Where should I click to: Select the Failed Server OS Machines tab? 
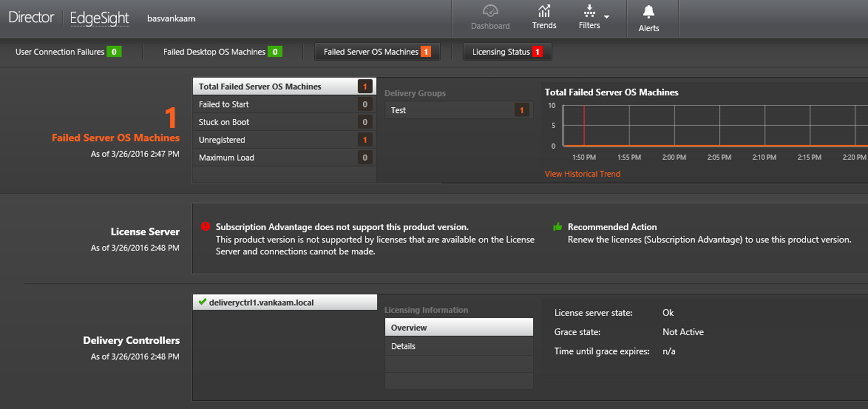pyautogui.click(x=377, y=52)
